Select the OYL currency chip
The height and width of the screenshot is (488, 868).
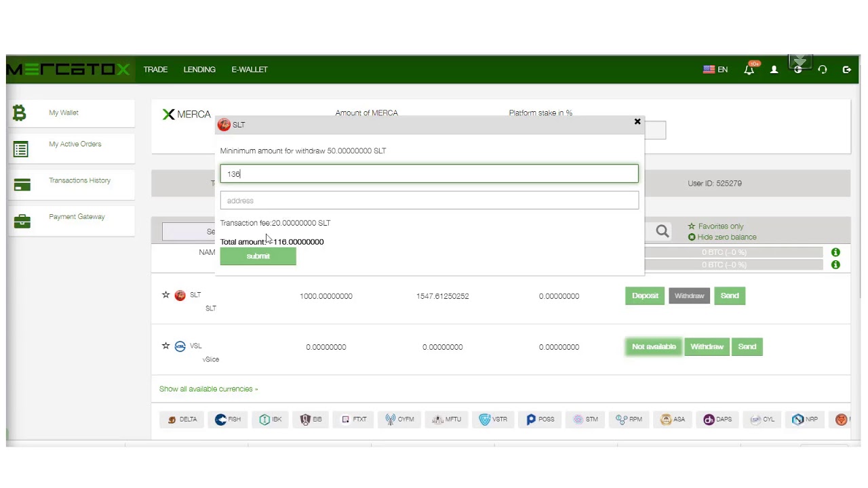tap(762, 420)
